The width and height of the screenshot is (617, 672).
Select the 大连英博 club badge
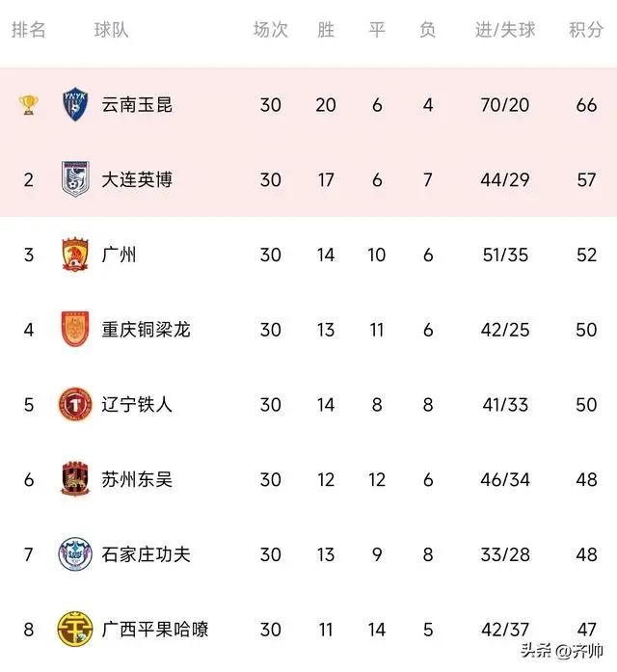click(75, 179)
